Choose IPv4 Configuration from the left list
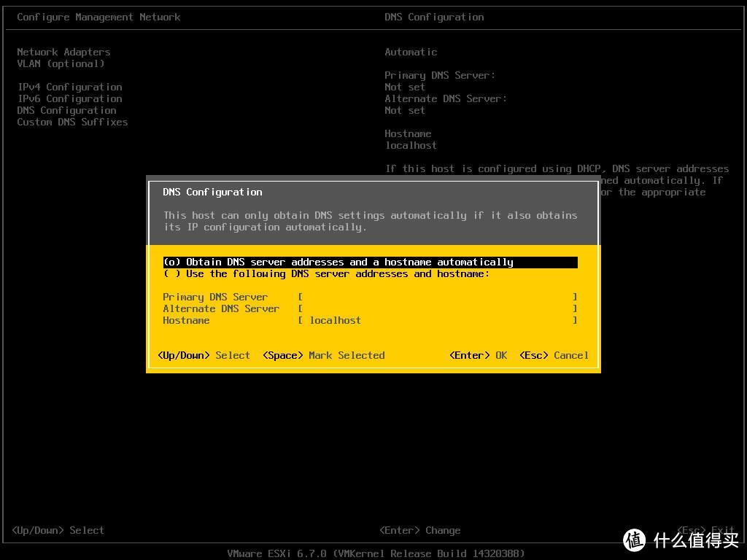747x560 pixels. click(69, 87)
